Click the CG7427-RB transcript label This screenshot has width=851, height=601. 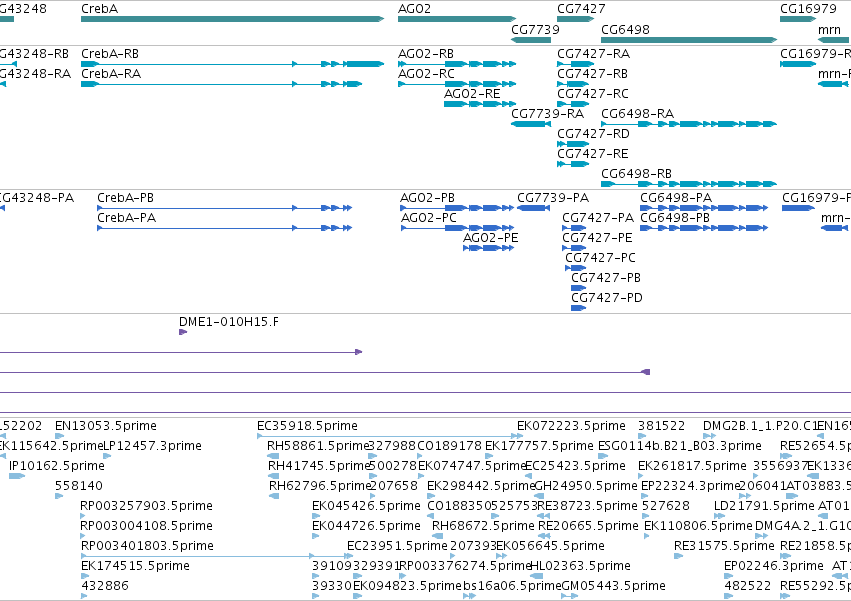pyautogui.click(x=592, y=74)
